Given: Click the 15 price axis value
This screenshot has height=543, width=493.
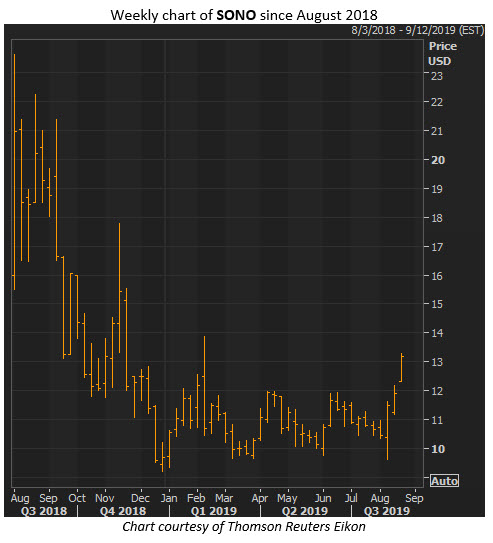Looking at the screenshot, I should (437, 304).
